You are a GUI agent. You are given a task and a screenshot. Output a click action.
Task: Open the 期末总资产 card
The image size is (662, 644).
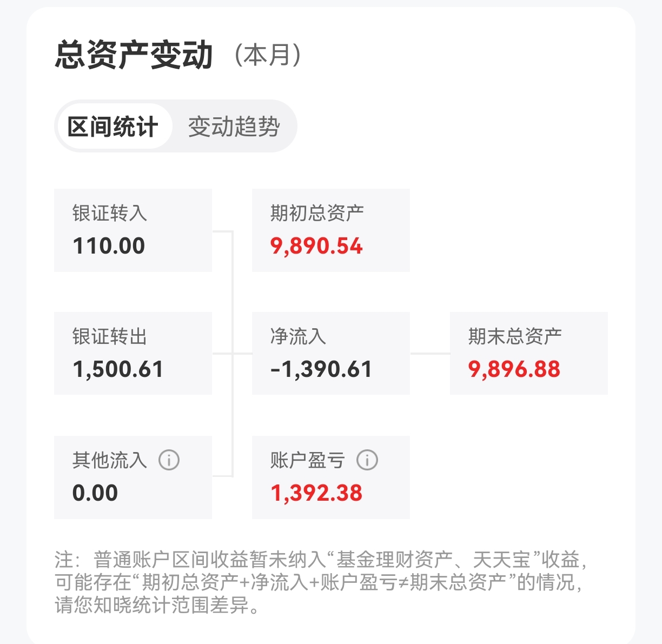click(529, 353)
